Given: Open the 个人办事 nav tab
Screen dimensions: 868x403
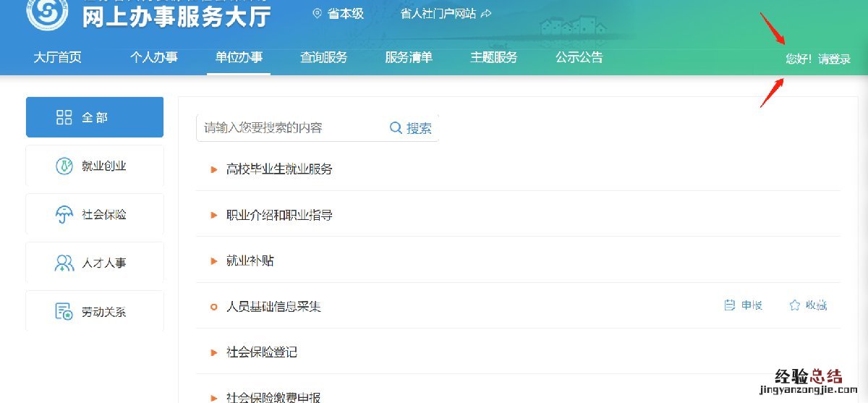Looking at the screenshot, I should click(x=154, y=58).
